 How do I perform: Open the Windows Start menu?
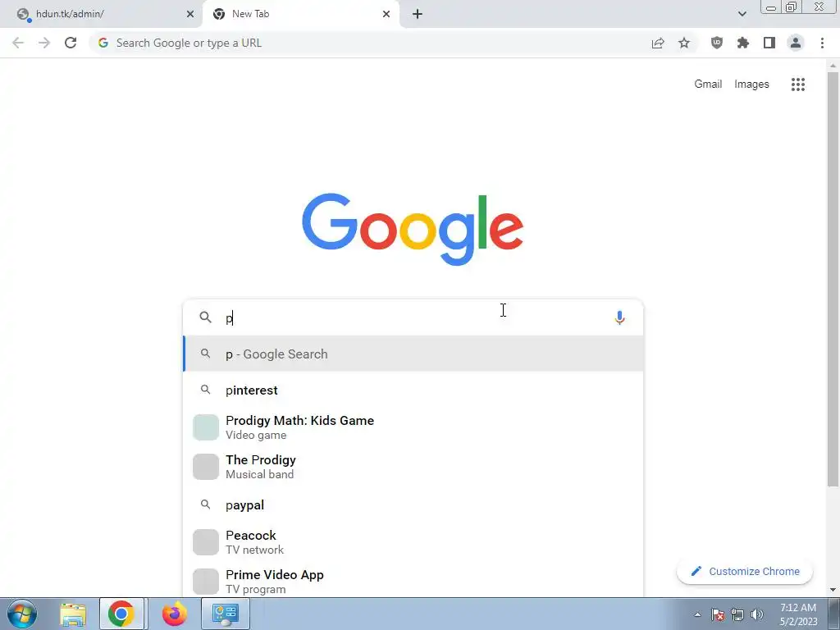[x=22, y=614]
